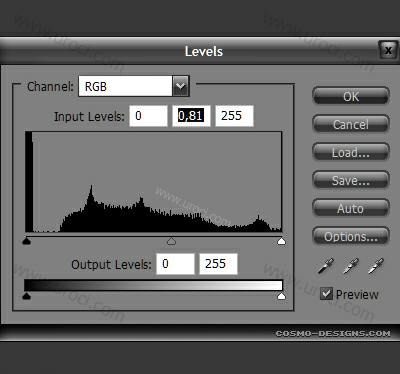Click the output gradient bar
This screenshot has height=374, width=400.
(153, 285)
